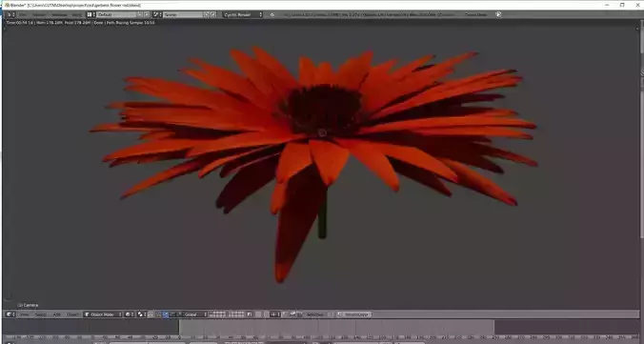Open the Render menu in top bar
Viewport: 644px width, 344px height.
pyautogui.click(x=39, y=14)
